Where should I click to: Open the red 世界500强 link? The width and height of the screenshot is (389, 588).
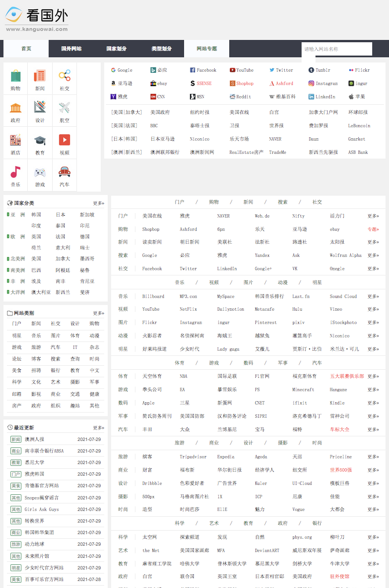coord(340,470)
